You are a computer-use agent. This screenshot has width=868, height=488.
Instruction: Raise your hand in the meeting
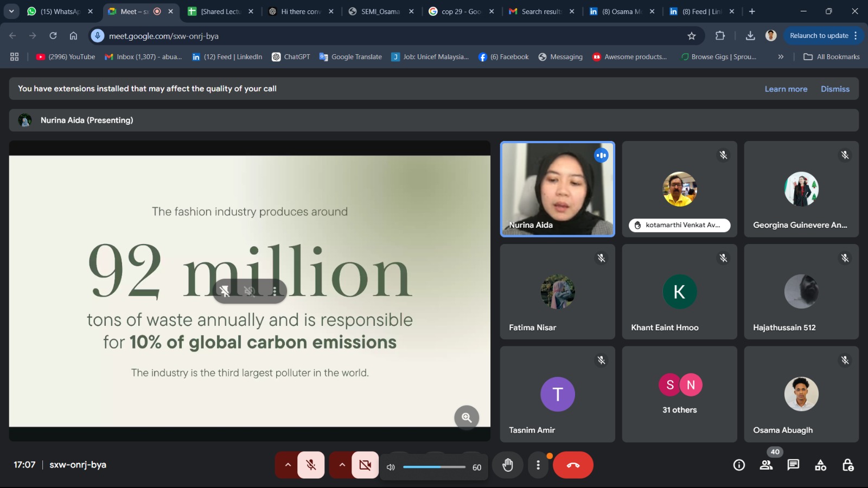coord(507,465)
